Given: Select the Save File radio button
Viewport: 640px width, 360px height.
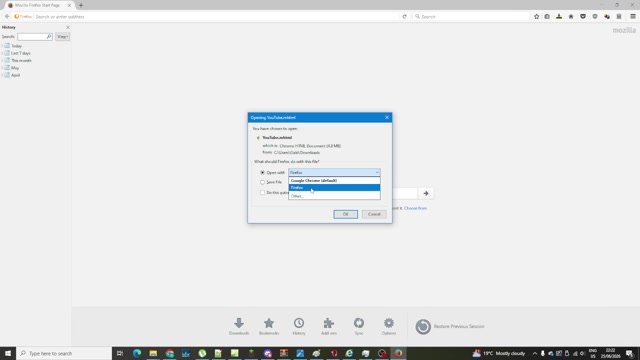Looking at the screenshot, I should 262,182.
